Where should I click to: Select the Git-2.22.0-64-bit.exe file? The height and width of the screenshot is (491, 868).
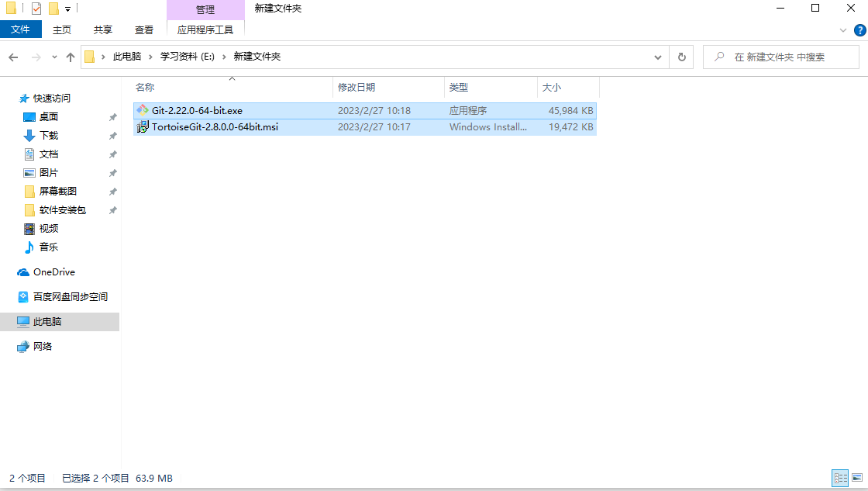click(x=365, y=111)
